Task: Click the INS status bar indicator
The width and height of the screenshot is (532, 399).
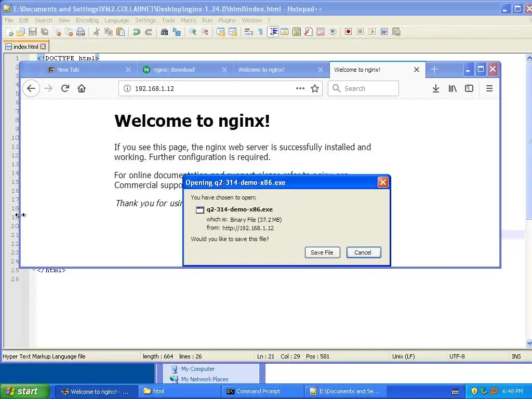Action: click(516, 356)
